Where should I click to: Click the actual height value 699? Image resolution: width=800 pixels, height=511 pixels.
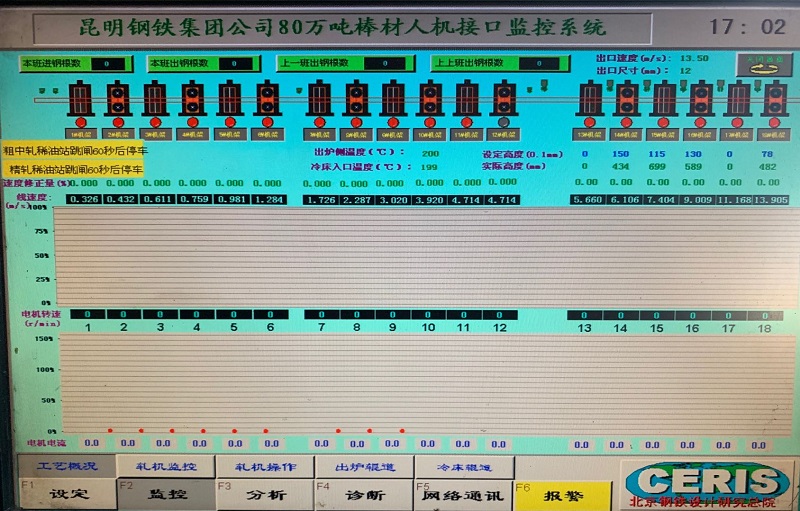[x=657, y=166]
